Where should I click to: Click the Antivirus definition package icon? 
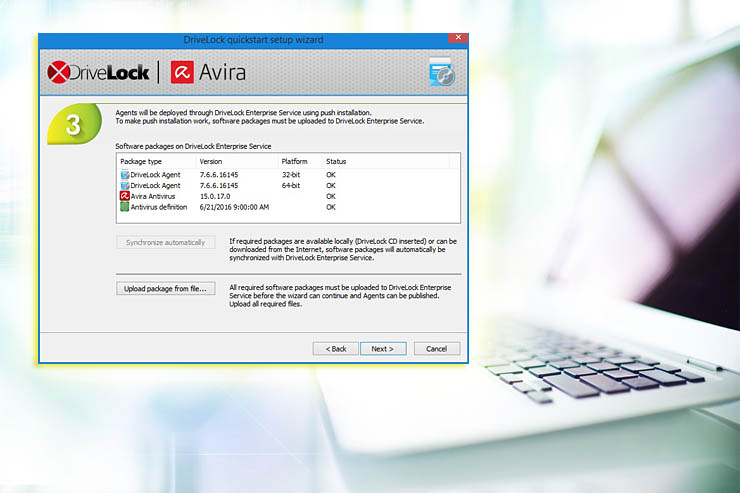[x=125, y=207]
